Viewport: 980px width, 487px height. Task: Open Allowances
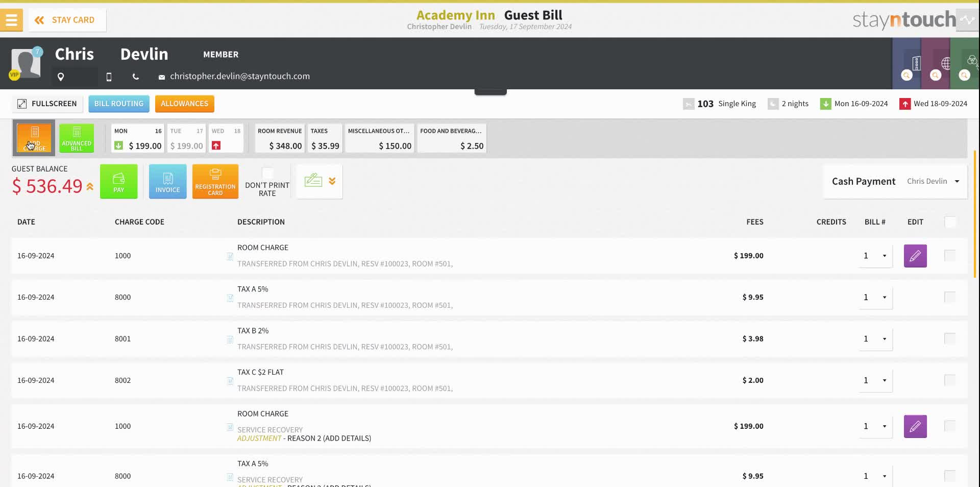tap(185, 104)
